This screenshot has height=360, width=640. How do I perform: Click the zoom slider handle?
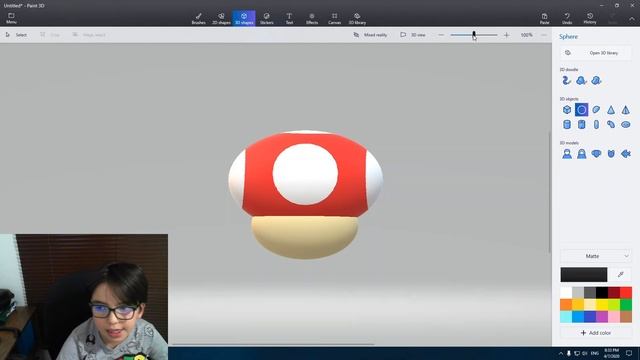coord(474,35)
